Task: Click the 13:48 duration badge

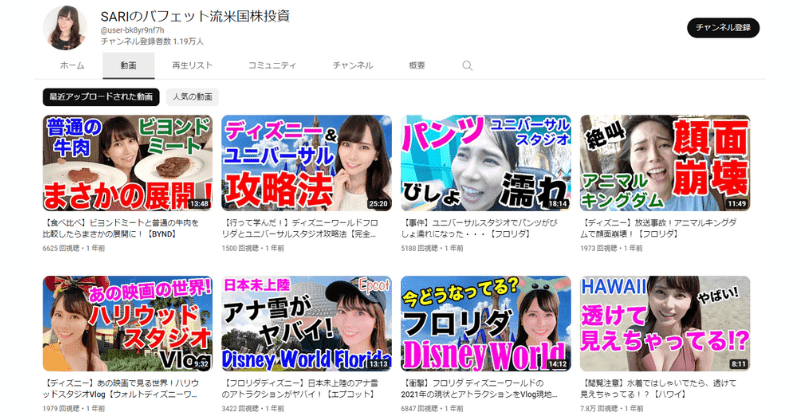Action: pos(199,204)
